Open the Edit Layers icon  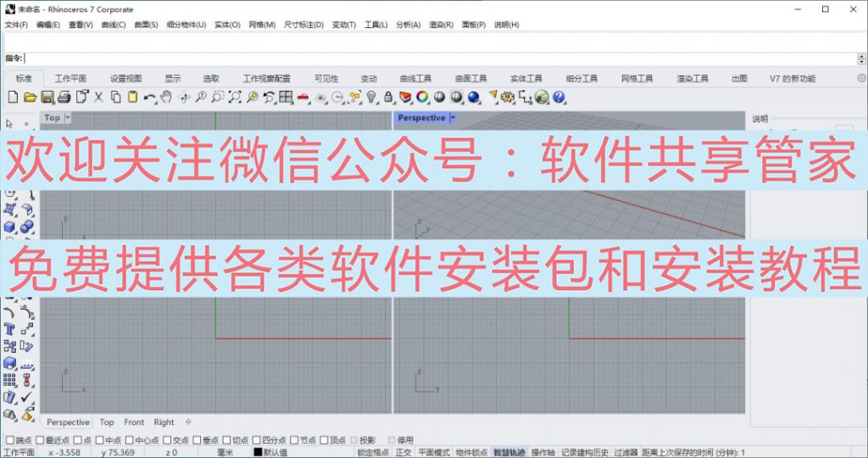coord(406,98)
